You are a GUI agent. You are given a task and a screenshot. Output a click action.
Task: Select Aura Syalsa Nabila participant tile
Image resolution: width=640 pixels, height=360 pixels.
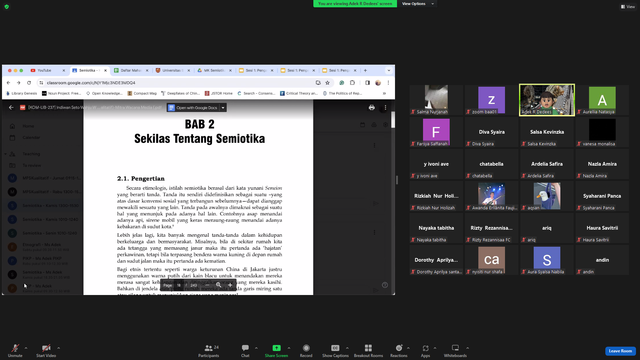click(x=547, y=260)
